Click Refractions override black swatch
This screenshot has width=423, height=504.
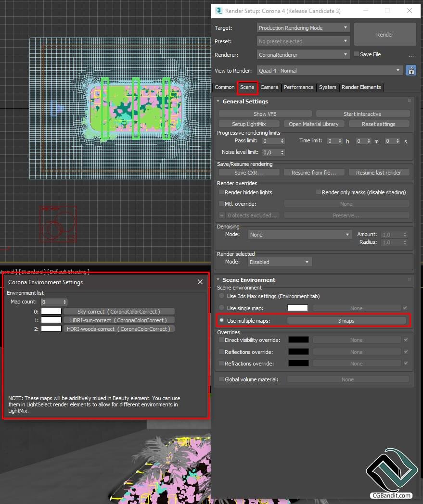tap(298, 363)
